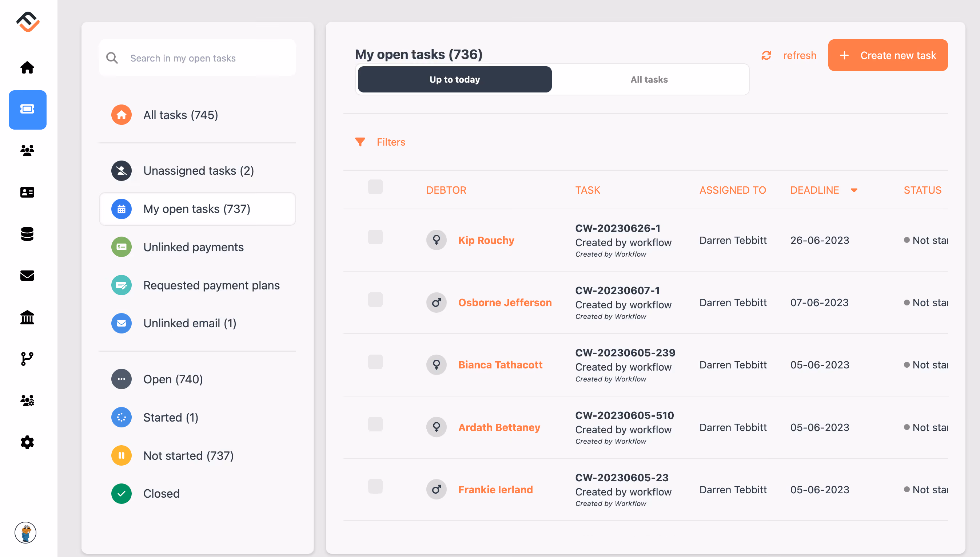The width and height of the screenshot is (980, 557).
Task: Open the workflow branch icon in sidebar
Action: click(27, 359)
